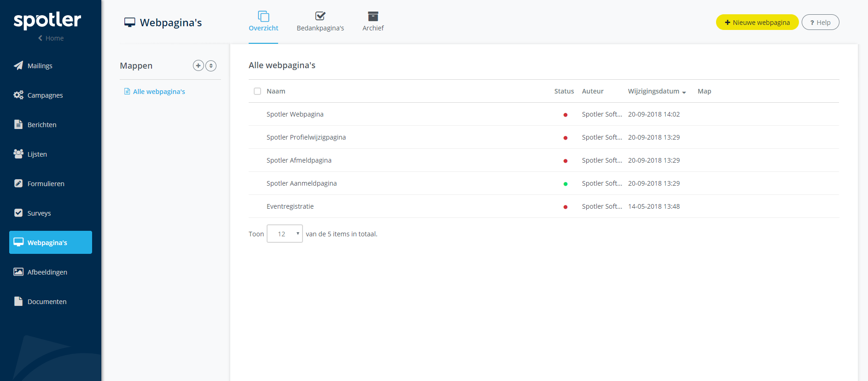Select the Alle webpagina's folder
Viewport: 868px width, 381px height.
click(x=158, y=92)
